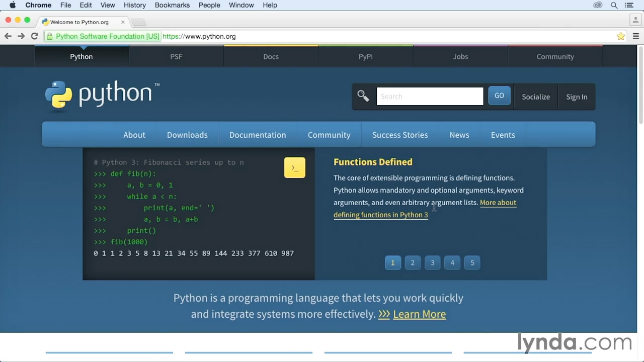Click the Sign In link

pyautogui.click(x=577, y=97)
